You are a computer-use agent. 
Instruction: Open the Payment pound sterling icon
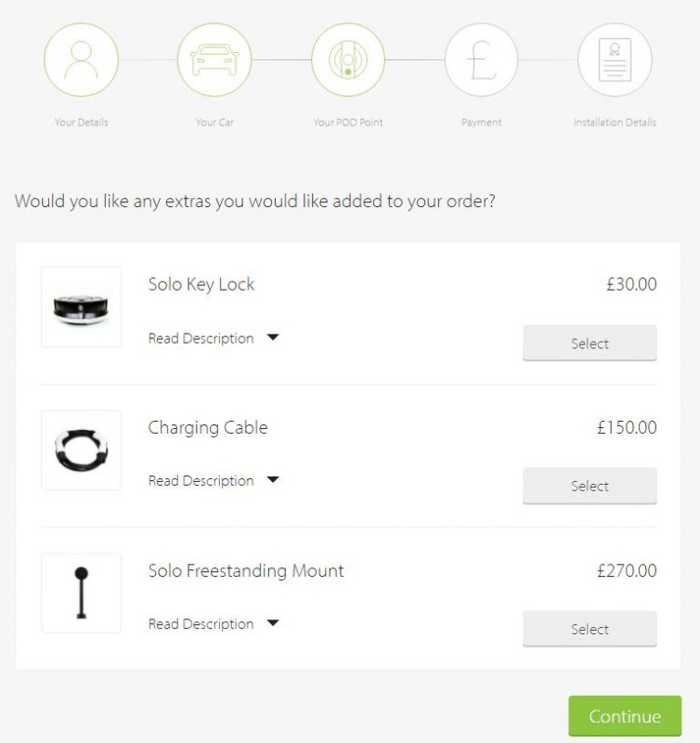[482, 59]
